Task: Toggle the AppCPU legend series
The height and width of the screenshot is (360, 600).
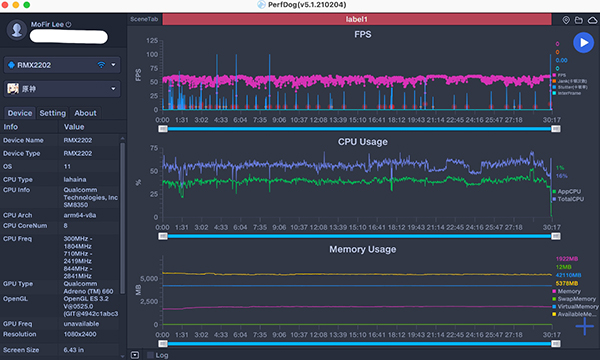Action: coord(566,191)
